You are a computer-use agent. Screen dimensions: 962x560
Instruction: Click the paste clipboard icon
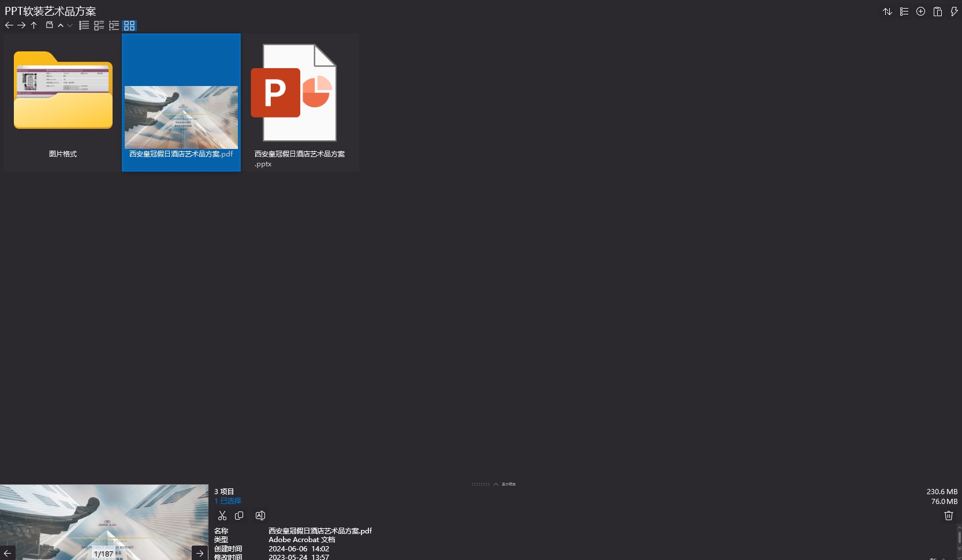938,12
